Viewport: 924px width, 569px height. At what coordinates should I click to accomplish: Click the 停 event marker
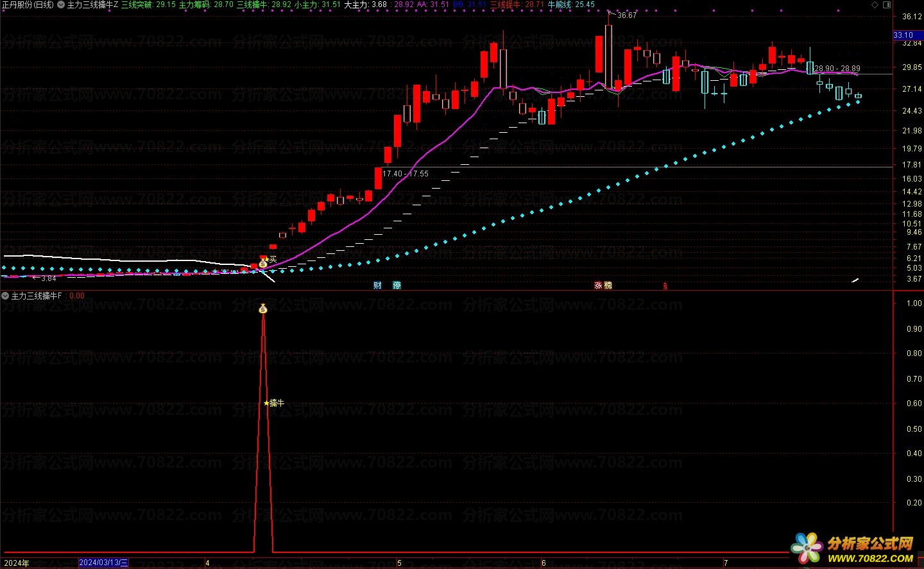pos(397,285)
